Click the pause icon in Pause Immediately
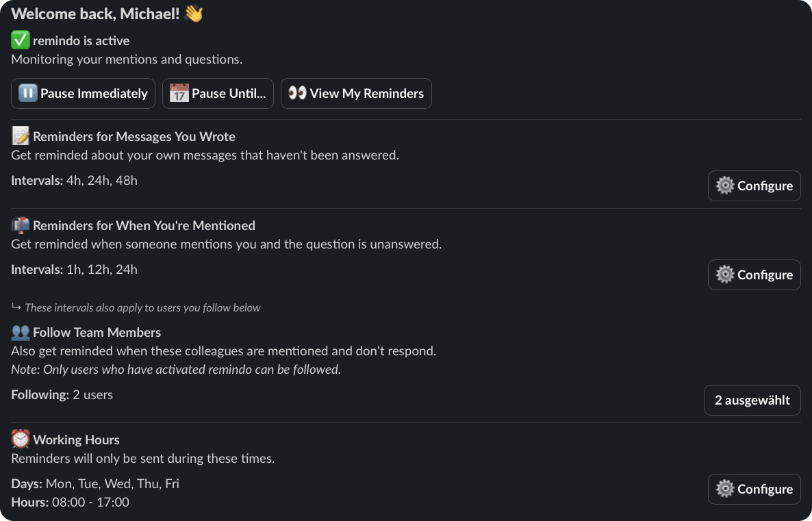812x521 pixels. [x=28, y=94]
